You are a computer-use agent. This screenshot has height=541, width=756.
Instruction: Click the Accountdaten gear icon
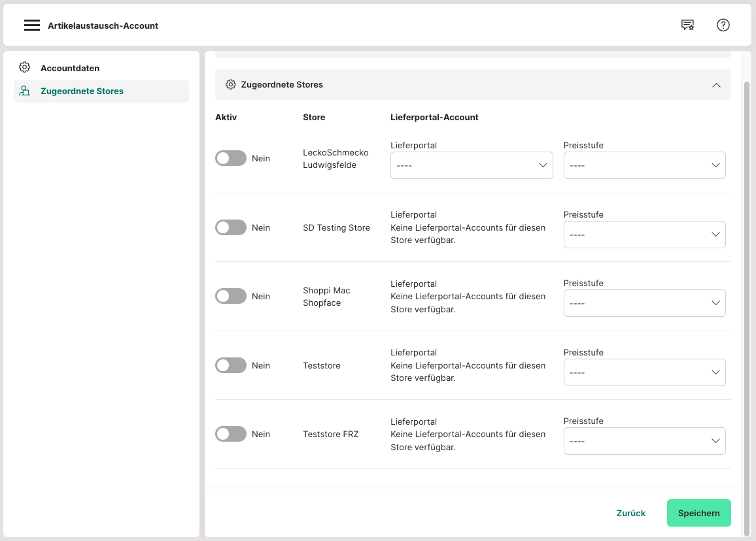pyautogui.click(x=25, y=68)
